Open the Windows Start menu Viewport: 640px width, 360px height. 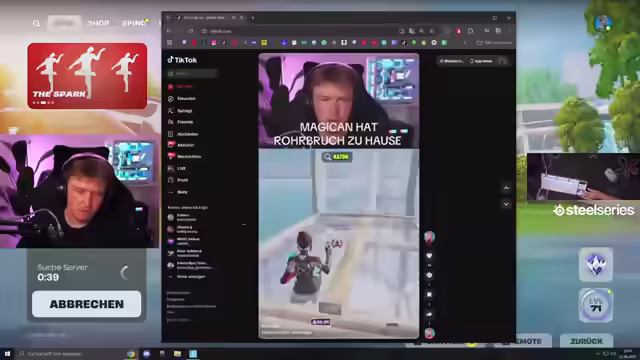click(x=7, y=354)
